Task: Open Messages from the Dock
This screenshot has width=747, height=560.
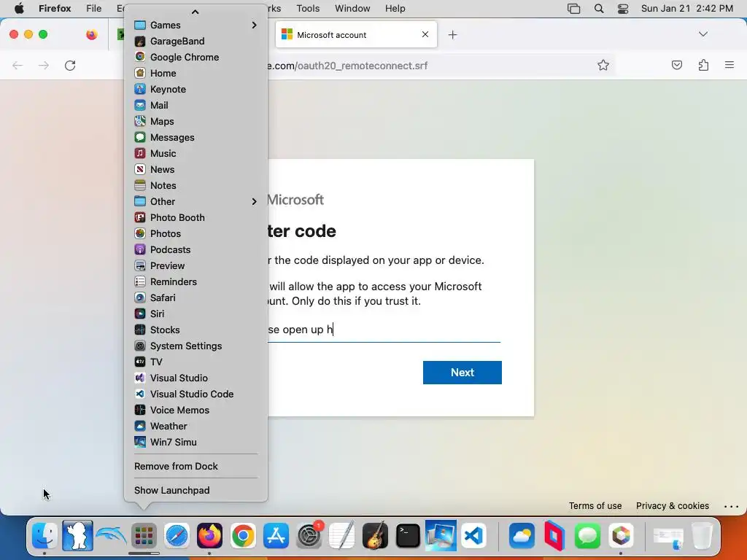Action: click(x=587, y=536)
